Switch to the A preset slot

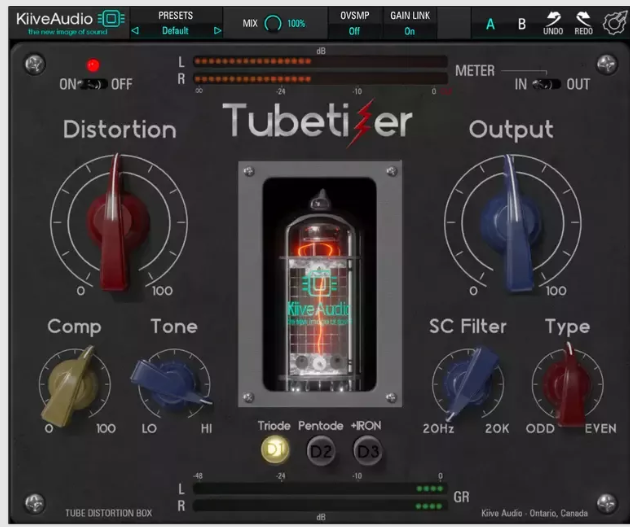pos(490,24)
